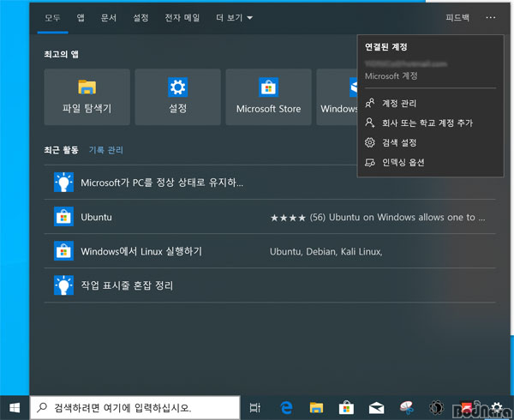514x420 pixels.
Task: Open Task View from the taskbar
Action: 255,407
